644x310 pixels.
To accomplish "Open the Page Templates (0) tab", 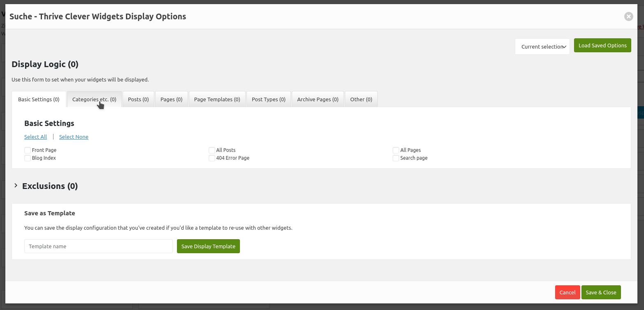I will (217, 99).
